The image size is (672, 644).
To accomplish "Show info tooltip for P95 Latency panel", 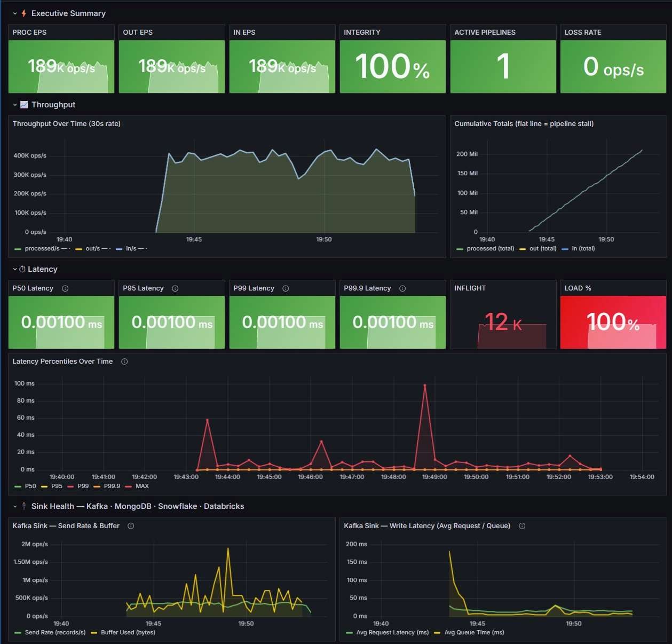I will (x=175, y=288).
